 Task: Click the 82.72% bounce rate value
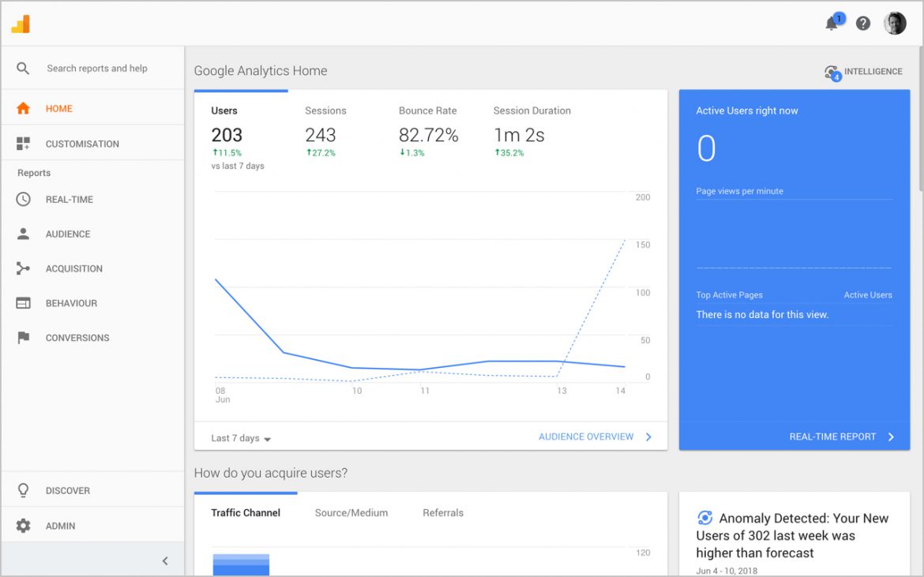428,136
